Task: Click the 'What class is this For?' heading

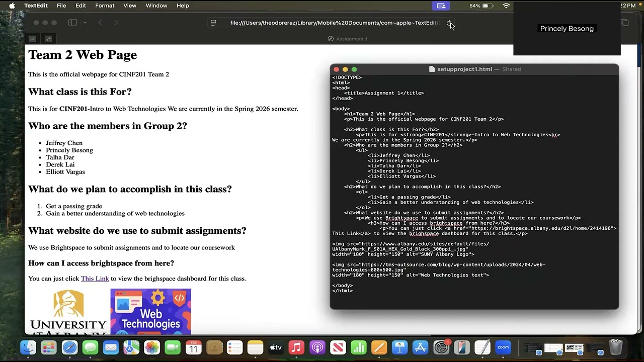Action: pos(80,92)
